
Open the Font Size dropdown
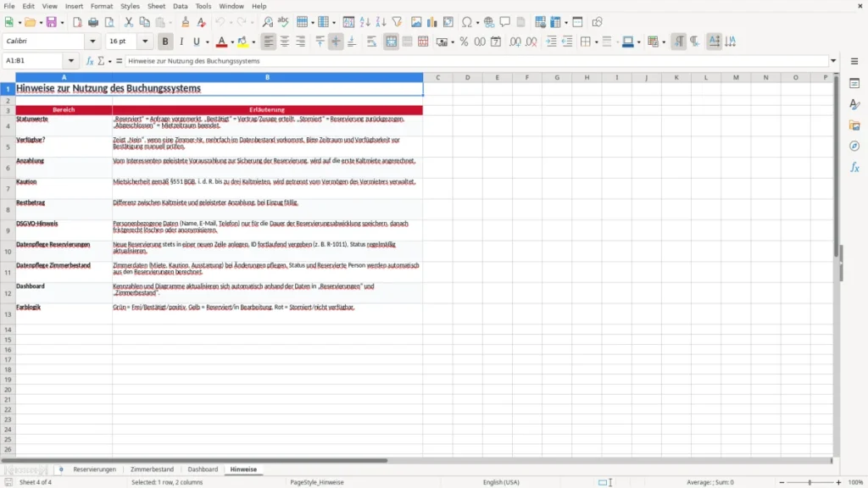pyautogui.click(x=145, y=41)
